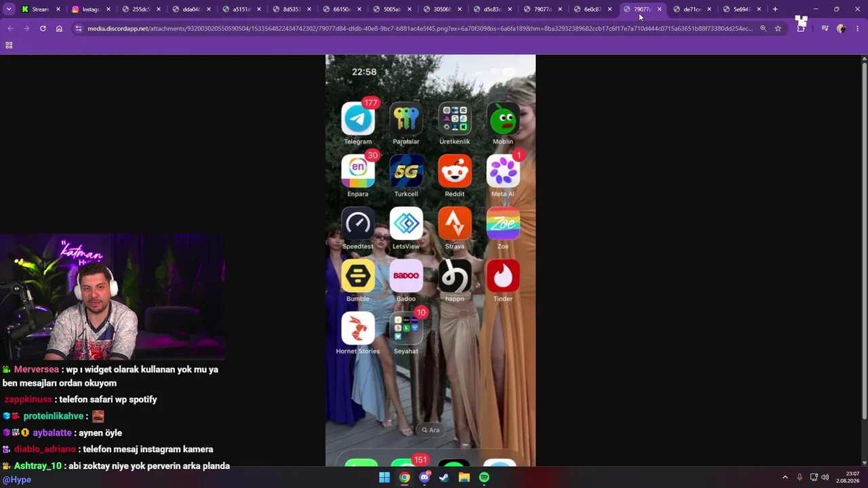Viewport: 868px width, 488px height.
Task: Open Discord from the taskbar
Action: [425, 477]
